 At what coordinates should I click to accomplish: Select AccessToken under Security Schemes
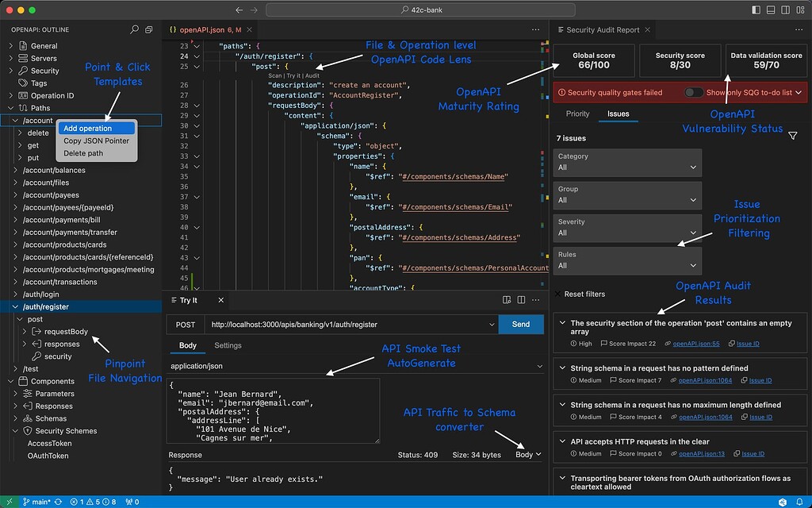tap(50, 443)
